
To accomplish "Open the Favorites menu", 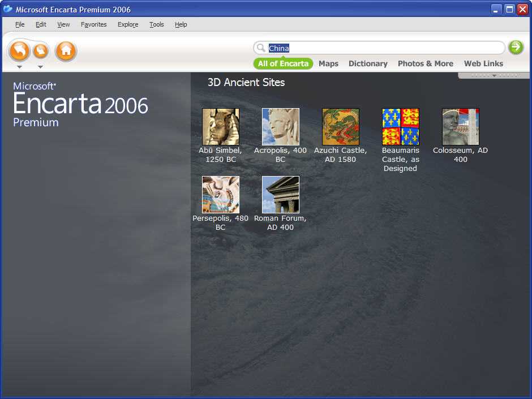I will click(x=93, y=24).
